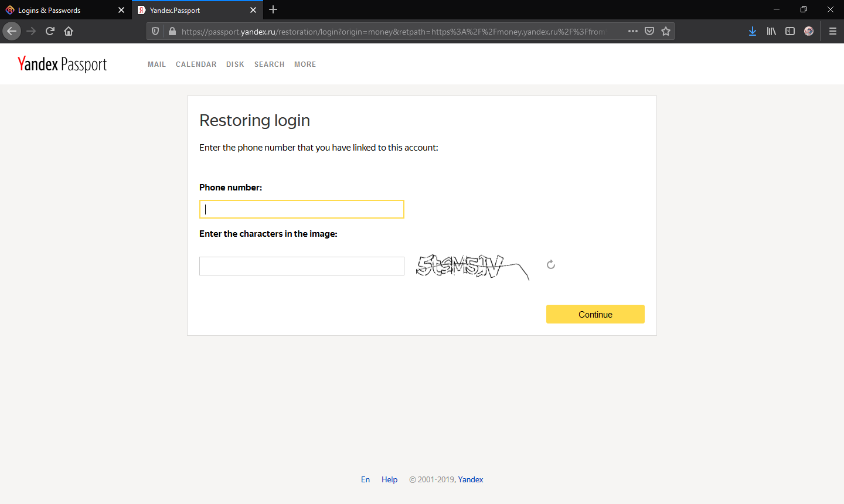Open the Firefox hamburger menu
The height and width of the screenshot is (504, 844).
point(832,31)
